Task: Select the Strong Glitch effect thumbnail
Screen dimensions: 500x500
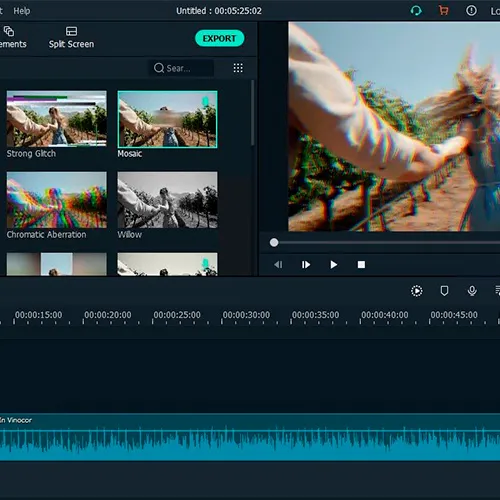Action: tap(57, 119)
